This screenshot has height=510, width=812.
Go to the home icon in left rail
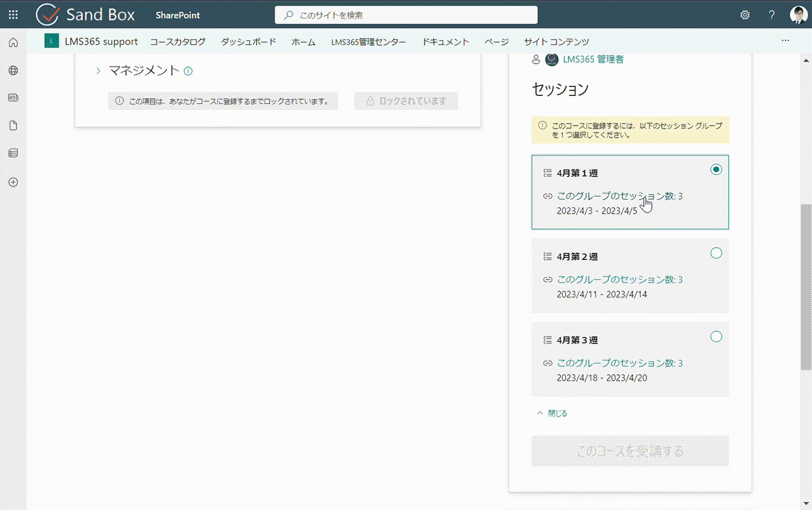tap(13, 43)
